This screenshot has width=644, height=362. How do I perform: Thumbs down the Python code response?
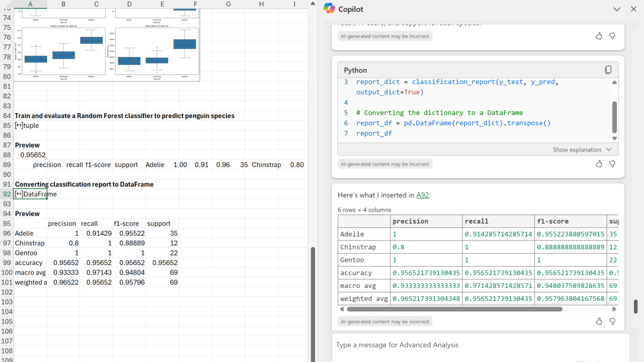click(x=612, y=164)
